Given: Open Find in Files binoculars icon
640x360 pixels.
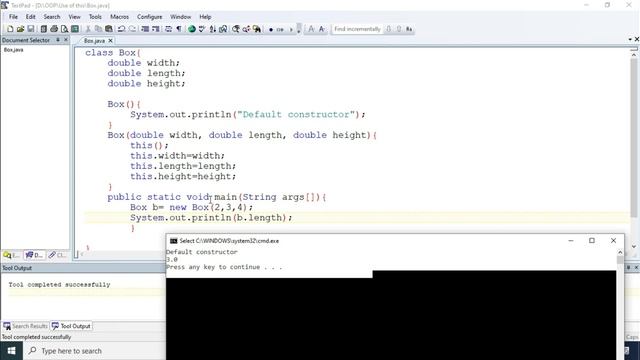Looking at the screenshot, I should [x=257, y=29].
